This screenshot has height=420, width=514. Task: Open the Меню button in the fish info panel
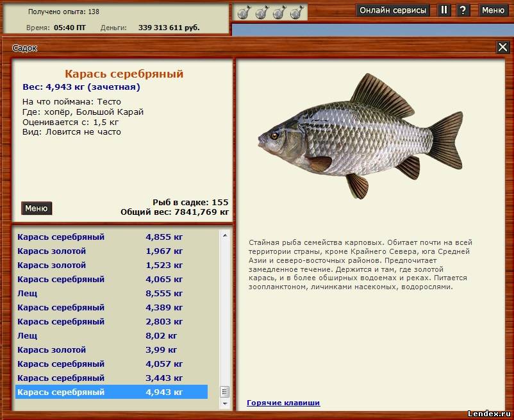click(x=37, y=208)
